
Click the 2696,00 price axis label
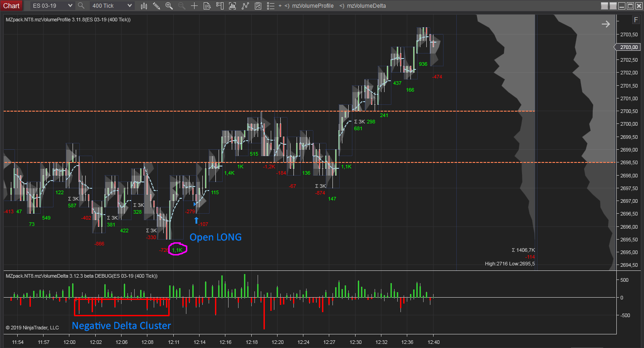[629, 227]
